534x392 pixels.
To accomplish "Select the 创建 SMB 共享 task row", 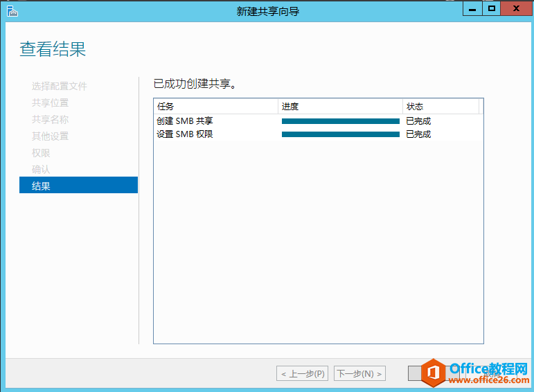I will [319, 121].
